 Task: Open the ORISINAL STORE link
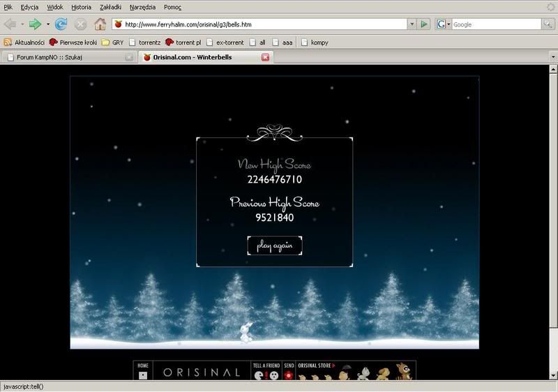pyautogui.click(x=317, y=365)
